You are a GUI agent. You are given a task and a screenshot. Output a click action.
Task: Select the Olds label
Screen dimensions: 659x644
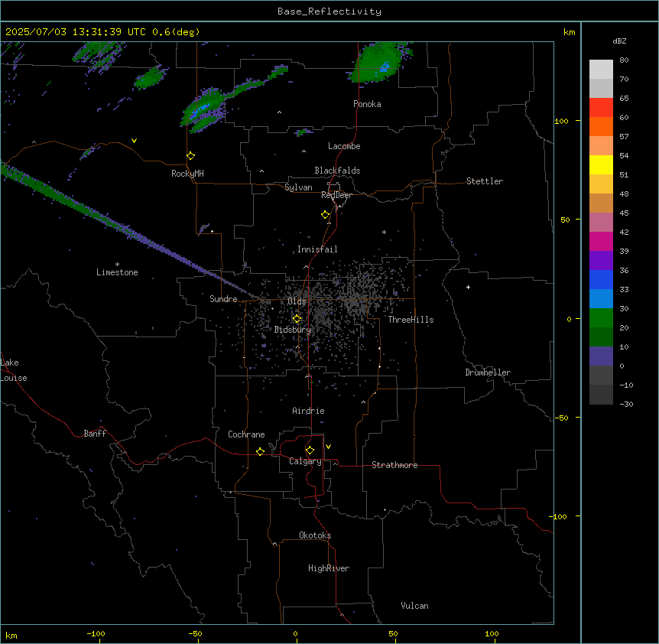(297, 301)
